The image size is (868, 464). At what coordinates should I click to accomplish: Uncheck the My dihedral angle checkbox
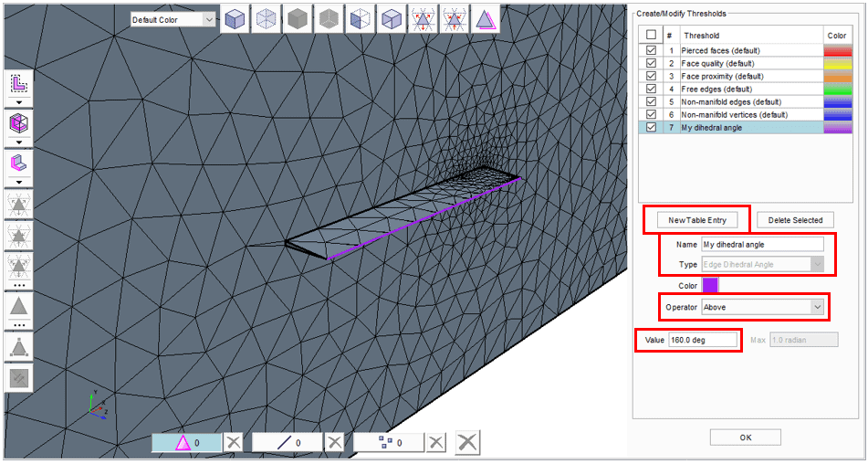point(651,127)
